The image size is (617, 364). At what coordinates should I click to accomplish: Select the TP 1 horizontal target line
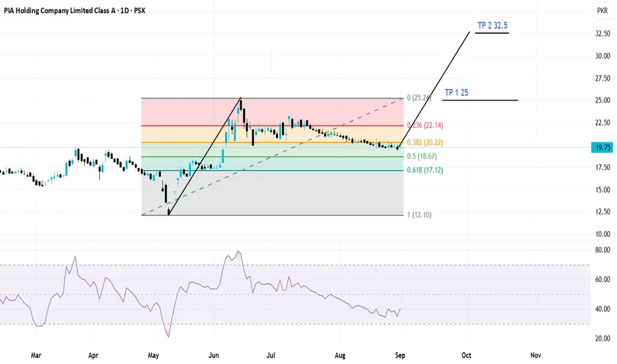click(x=480, y=101)
